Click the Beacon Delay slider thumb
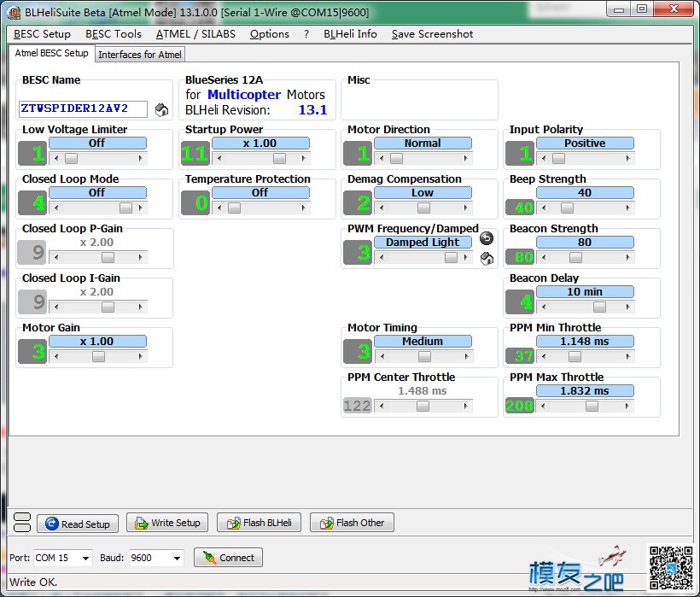 (599, 307)
